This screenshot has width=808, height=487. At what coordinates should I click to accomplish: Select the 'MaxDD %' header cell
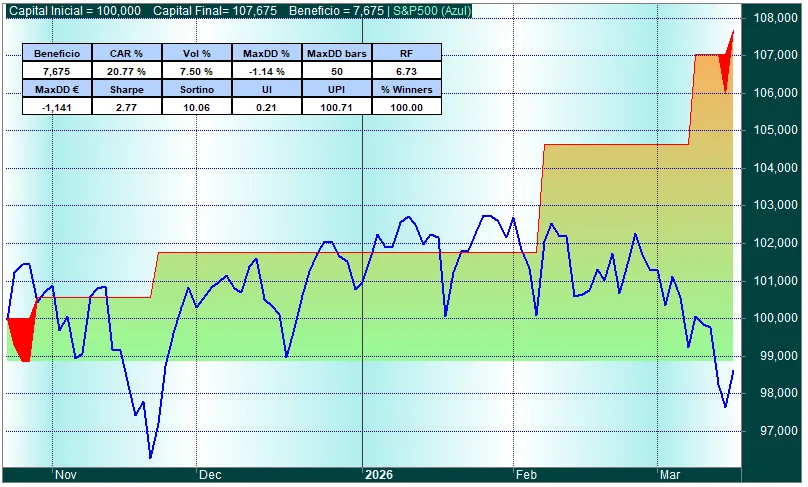click(266, 53)
